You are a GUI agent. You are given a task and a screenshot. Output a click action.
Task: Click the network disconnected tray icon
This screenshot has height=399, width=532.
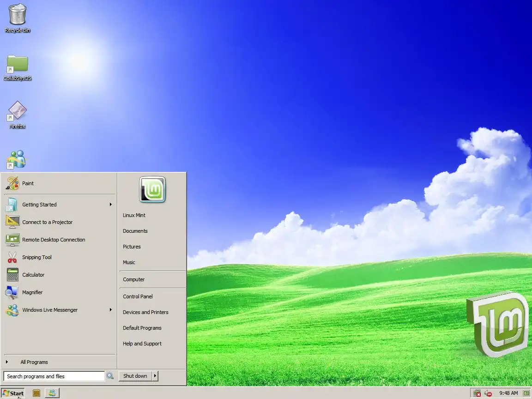[x=477, y=393]
